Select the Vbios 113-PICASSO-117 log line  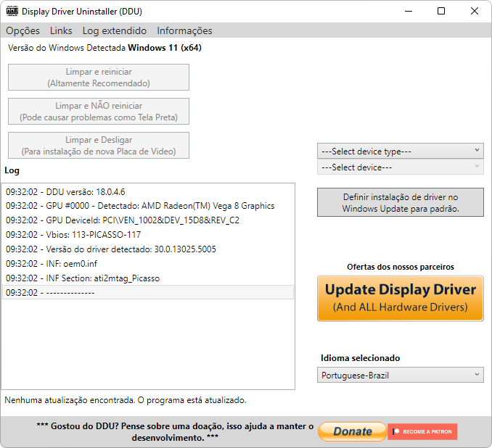point(148,235)
